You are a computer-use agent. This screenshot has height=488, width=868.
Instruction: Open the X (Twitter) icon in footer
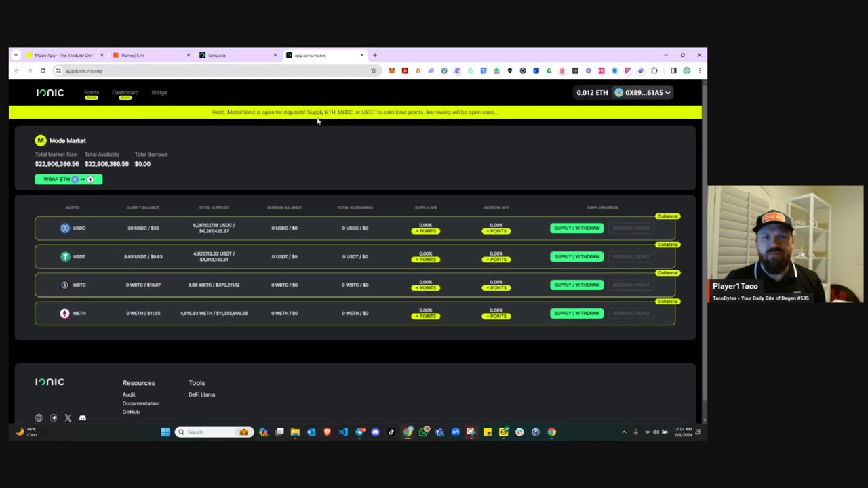(x=68, y=418)
